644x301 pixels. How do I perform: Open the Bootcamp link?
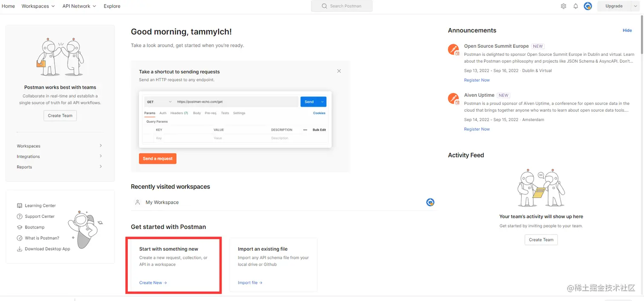tap(34, 227)
